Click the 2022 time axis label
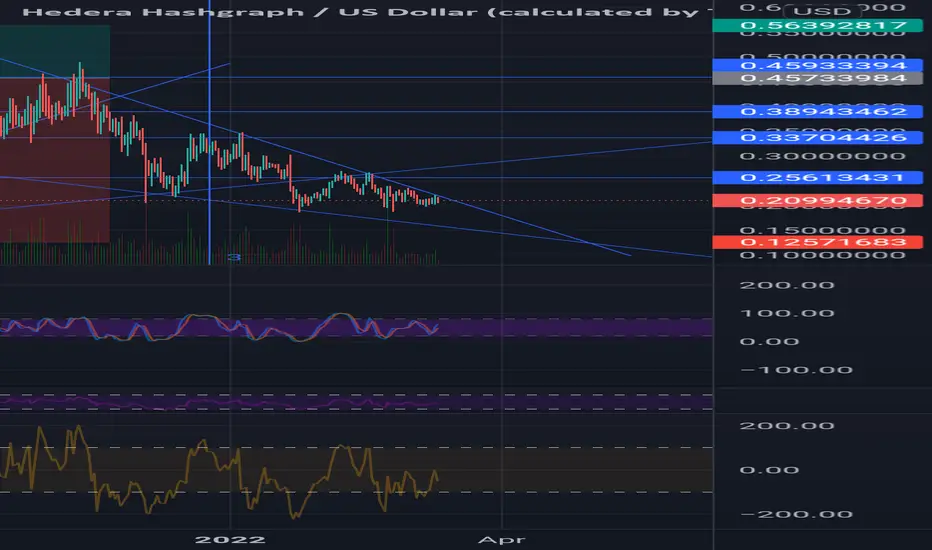This screenshot has width=932, height=550. [x=230, y=540]
